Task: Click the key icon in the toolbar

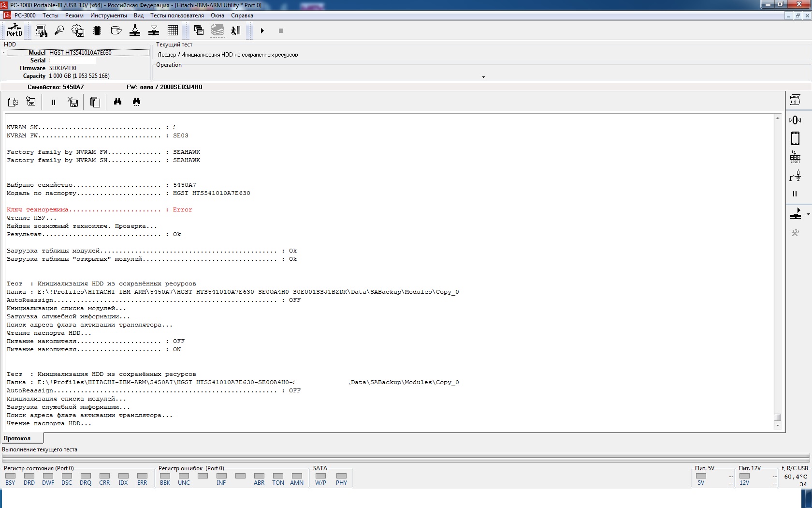Action: [x=59, y=30]
